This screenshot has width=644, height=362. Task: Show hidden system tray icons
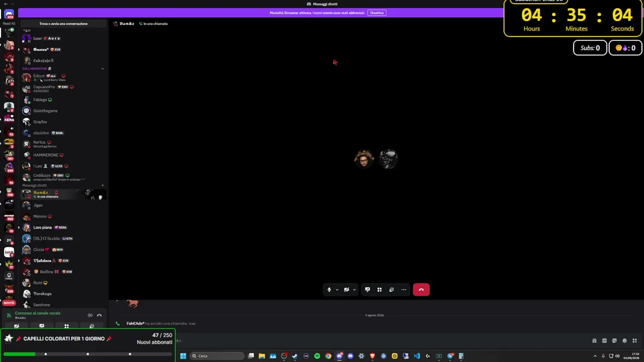pos(595,356)
